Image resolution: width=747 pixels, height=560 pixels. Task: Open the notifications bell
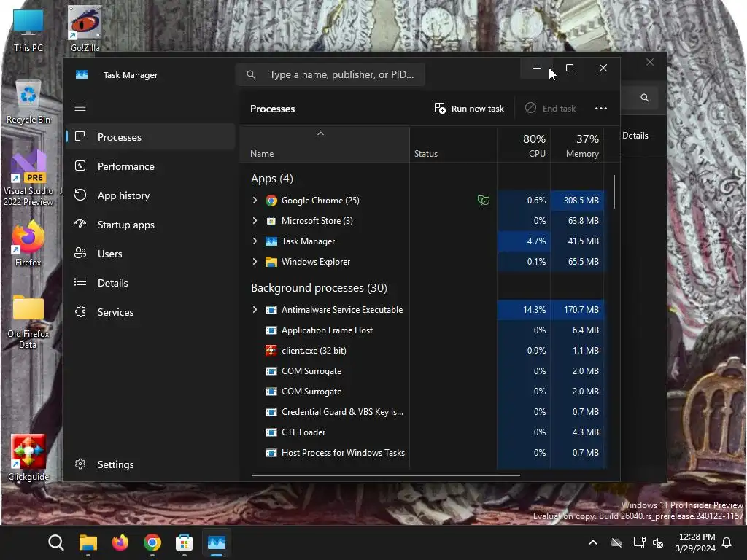(727, 542)
